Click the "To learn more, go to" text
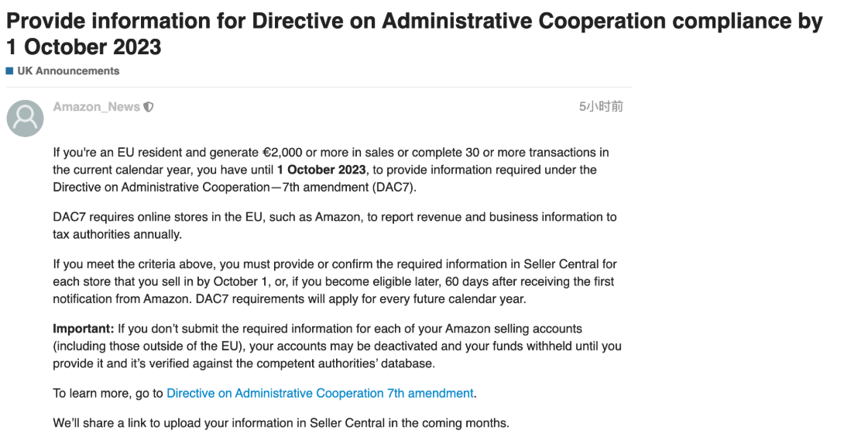 108,393
